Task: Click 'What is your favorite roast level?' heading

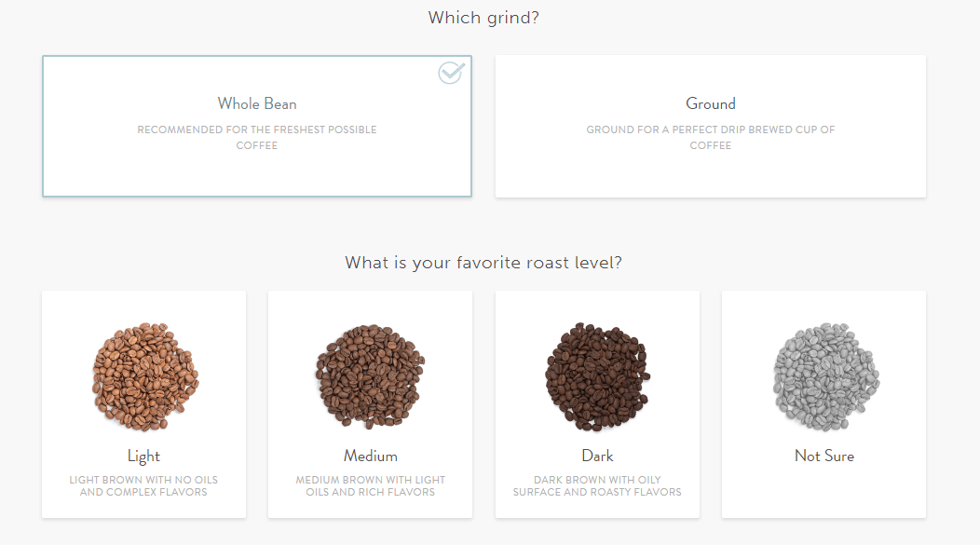Action: [x=483, y=263]
